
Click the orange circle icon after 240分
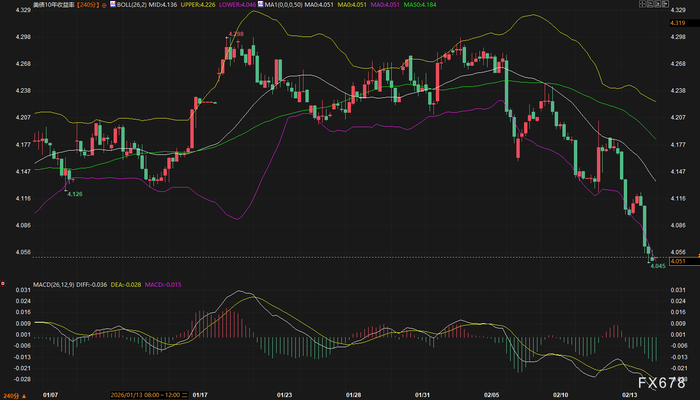(x=104, y=5)
